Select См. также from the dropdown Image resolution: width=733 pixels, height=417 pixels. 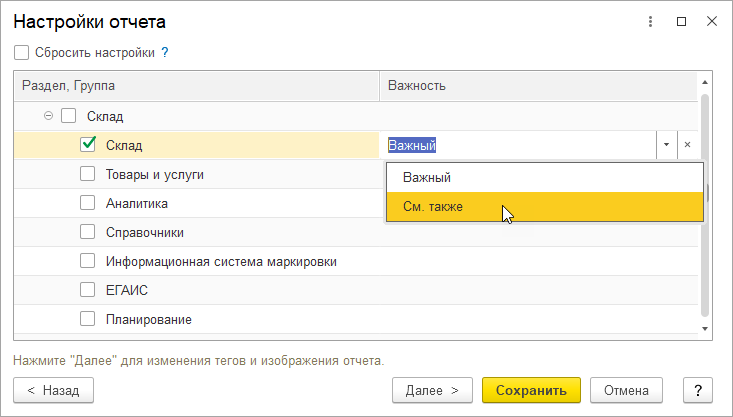(433, 207)
